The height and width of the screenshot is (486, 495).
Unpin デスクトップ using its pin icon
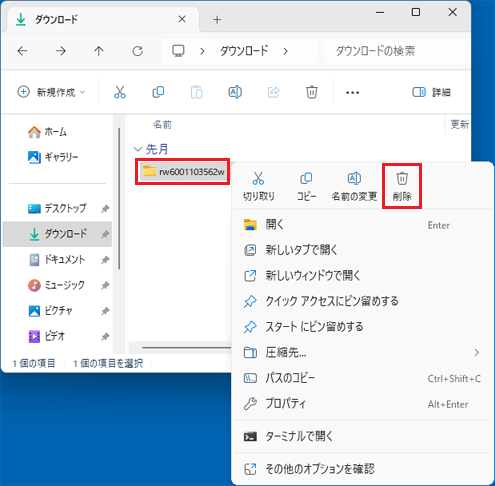[x=105, y=209]
